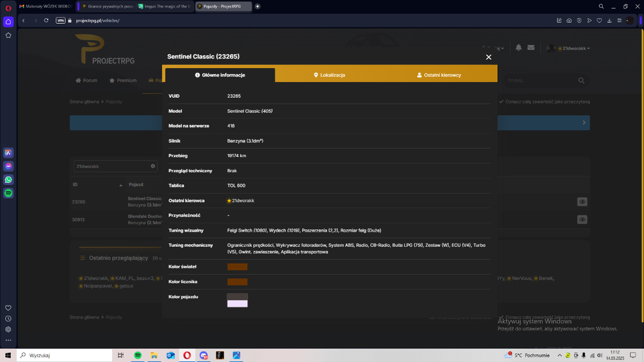The height and width of the screenshot is (362, 644).
Task: Switch to the Granice prywatnych posesji tab
Action: tap(108, 6)
